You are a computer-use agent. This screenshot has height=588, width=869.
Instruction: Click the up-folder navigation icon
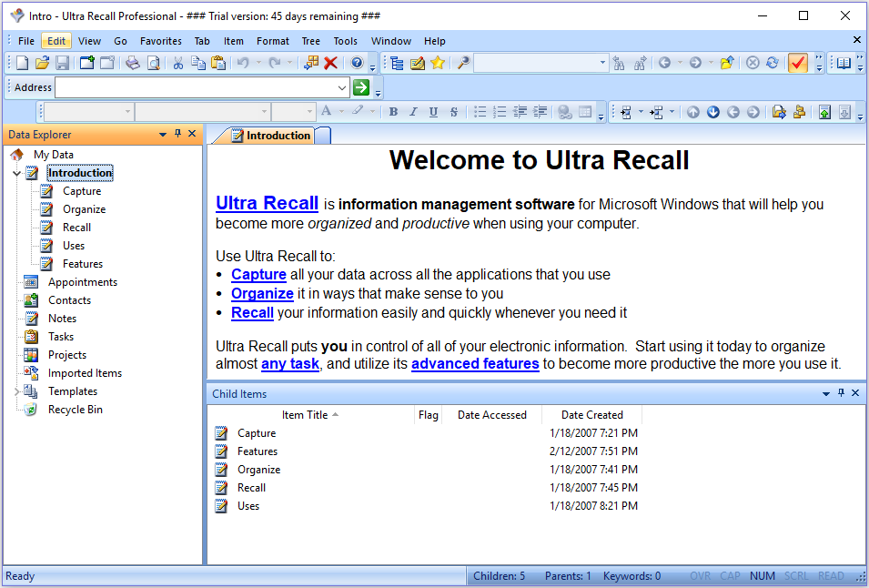pyautogui.click(x=727, y=63)
